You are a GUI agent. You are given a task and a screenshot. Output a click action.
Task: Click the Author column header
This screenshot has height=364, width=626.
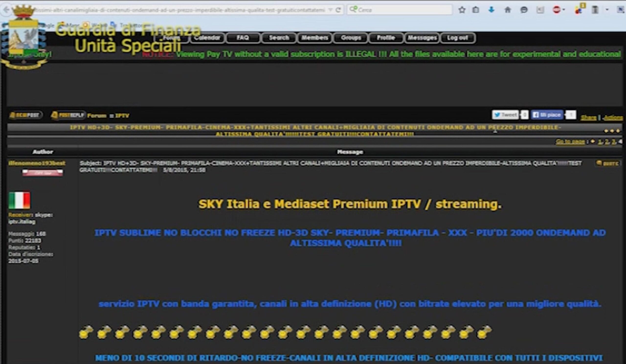[43, 152]
